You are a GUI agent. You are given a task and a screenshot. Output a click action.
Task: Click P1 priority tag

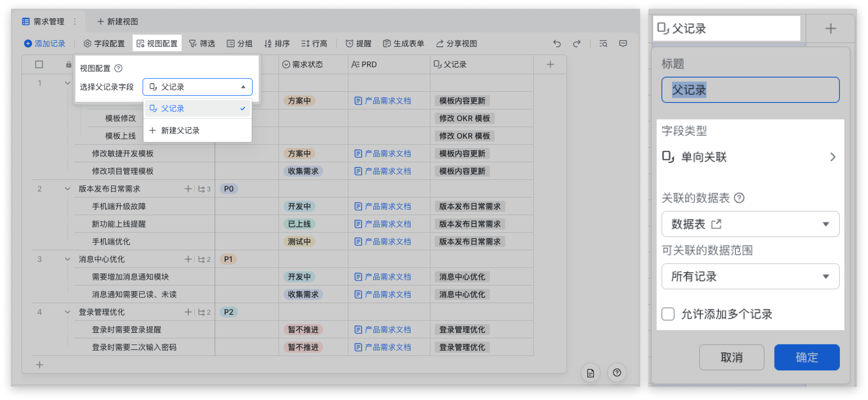[228, 259]
